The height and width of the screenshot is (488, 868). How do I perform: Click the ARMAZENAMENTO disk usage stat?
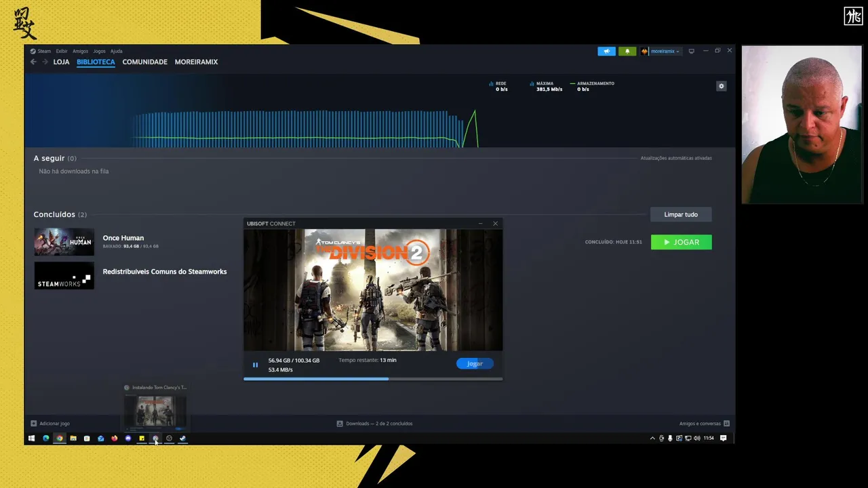[593, 86]
